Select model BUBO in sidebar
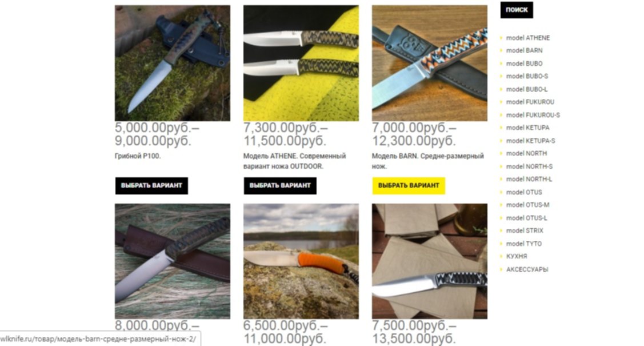This screenshot has width=644, height=346. click(x=524, y=63)
